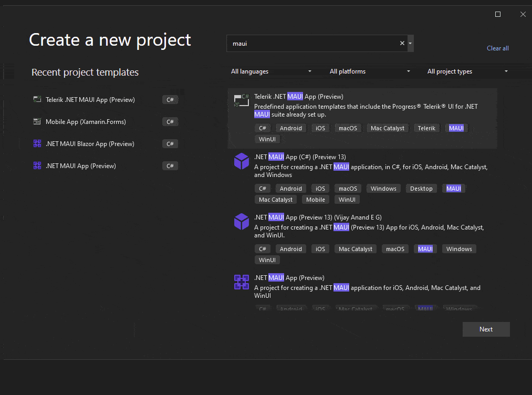532x395 pixels.
Task: Open the All languages filter dropdown
Action: (x=271, y=71)
